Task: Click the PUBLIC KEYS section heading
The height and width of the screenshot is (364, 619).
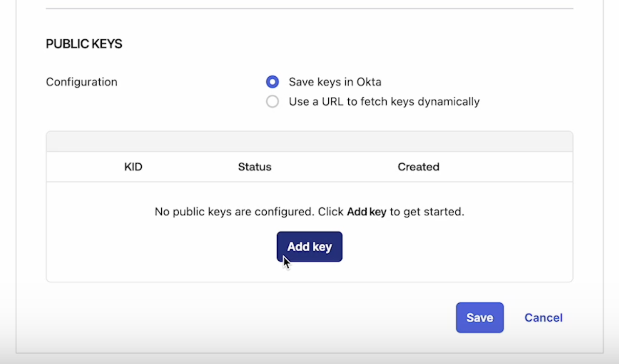Action: coord(84,44)
